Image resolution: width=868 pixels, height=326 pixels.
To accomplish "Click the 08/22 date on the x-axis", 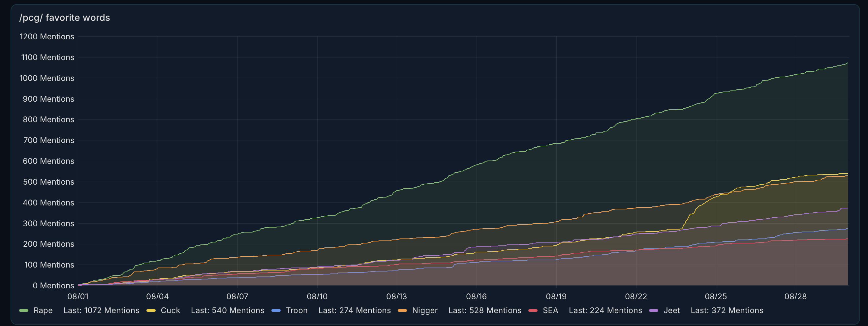I will pyautogui.click(x=636, y=296).
